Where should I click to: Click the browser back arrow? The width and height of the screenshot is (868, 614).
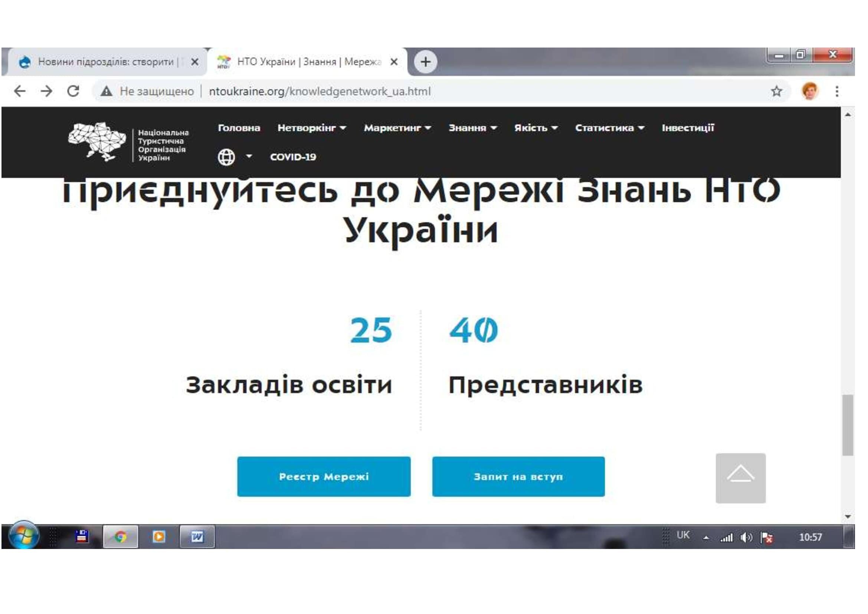coord(20,91)
